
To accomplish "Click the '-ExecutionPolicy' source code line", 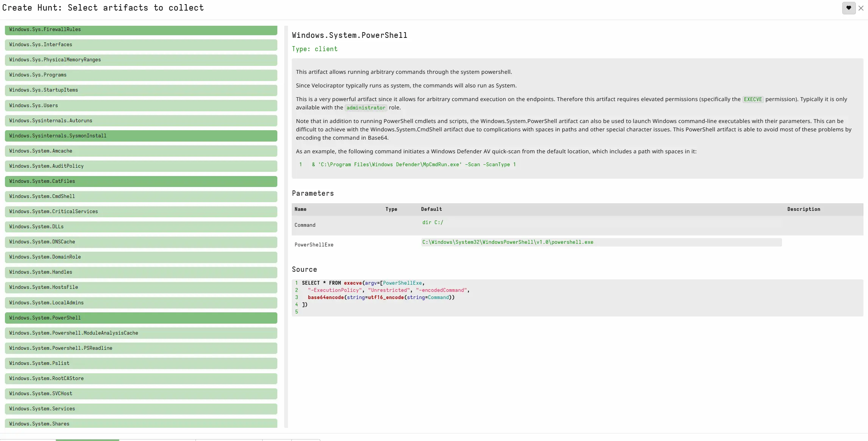I will [389, 290].
